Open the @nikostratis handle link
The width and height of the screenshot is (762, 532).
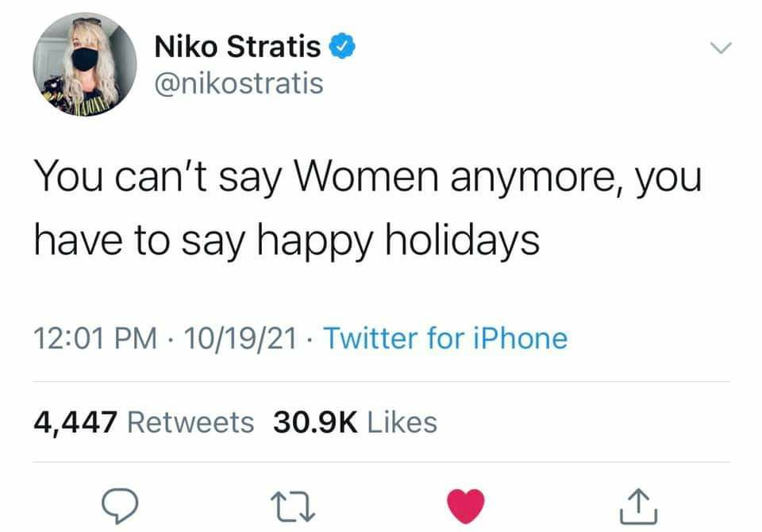[x=239, y=83]
